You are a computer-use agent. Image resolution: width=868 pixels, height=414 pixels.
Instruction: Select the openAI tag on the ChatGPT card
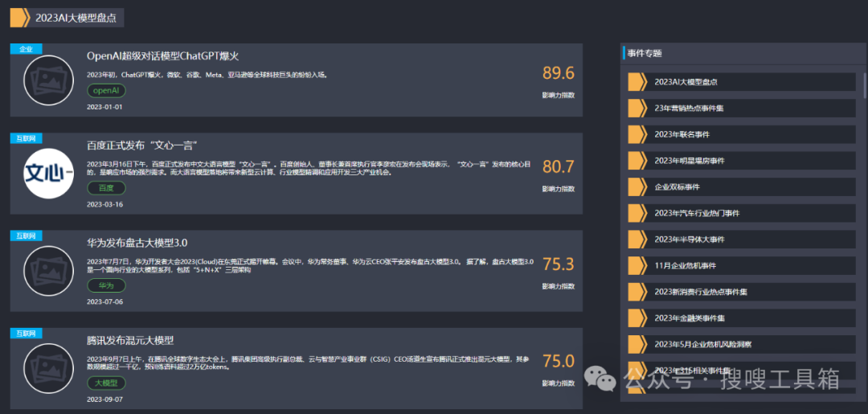(x=106, y=90)
